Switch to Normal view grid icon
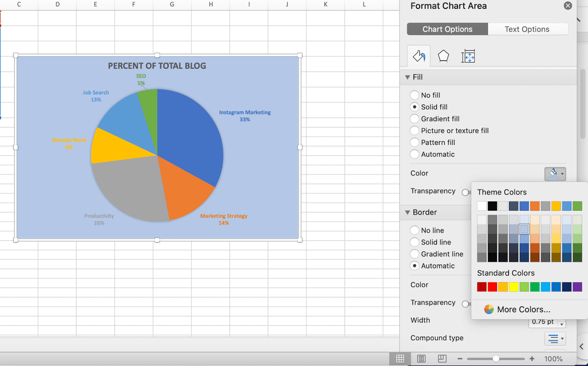Image resolution: width=588 pixels, height=366 pixels. (400, 358)
